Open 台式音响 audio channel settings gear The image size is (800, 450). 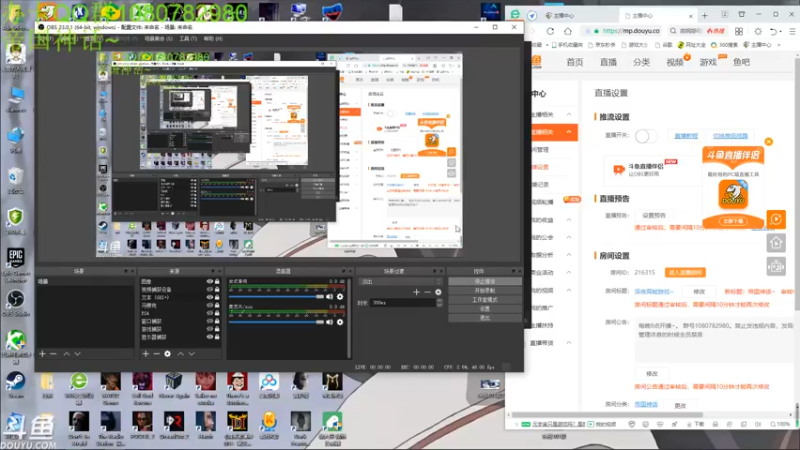click(x=340, y=296)
